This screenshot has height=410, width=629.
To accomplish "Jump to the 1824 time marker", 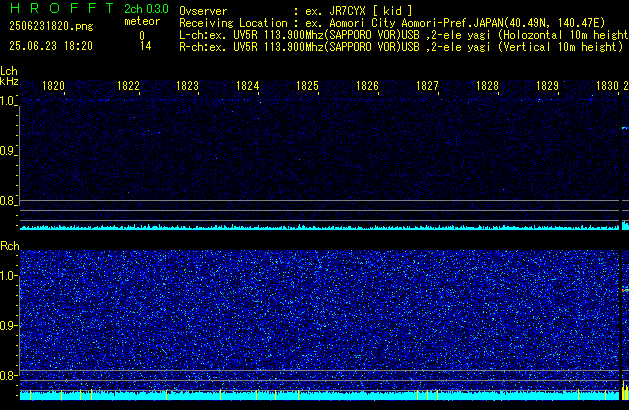I will point(248,86).
